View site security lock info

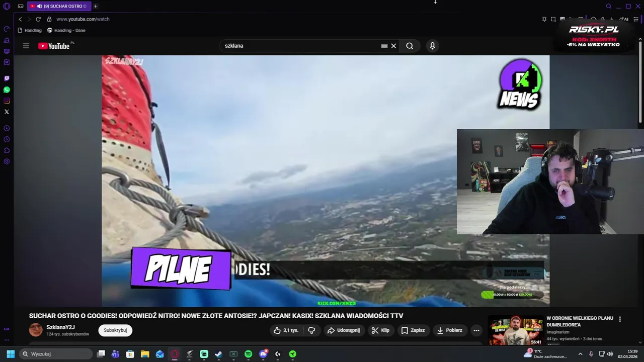(49, 19)
